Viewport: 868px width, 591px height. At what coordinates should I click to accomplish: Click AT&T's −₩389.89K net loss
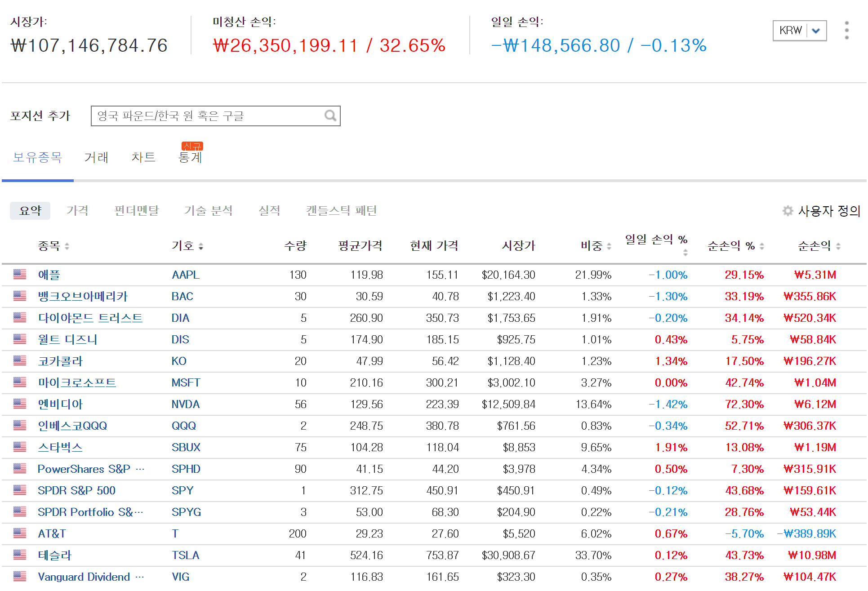click(807, 533)
